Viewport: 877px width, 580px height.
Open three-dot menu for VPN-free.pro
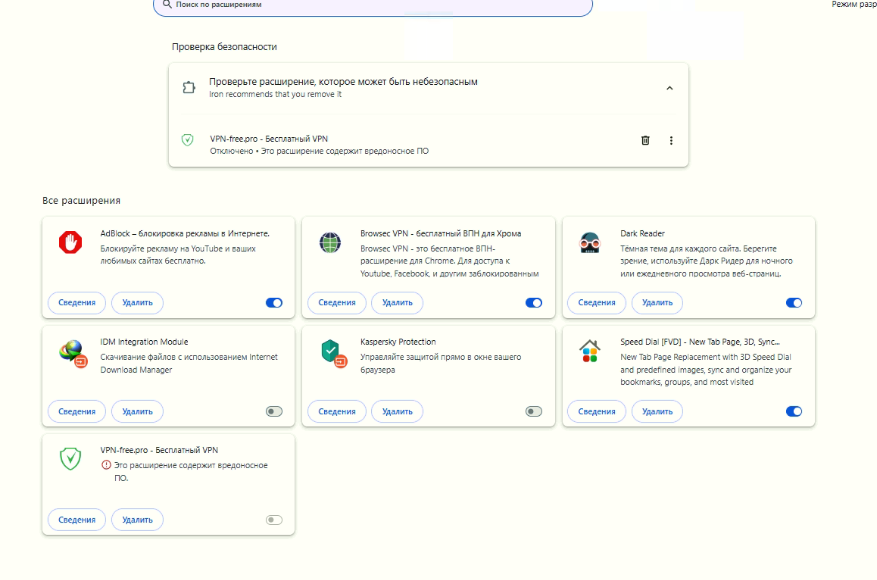[671, 140]
